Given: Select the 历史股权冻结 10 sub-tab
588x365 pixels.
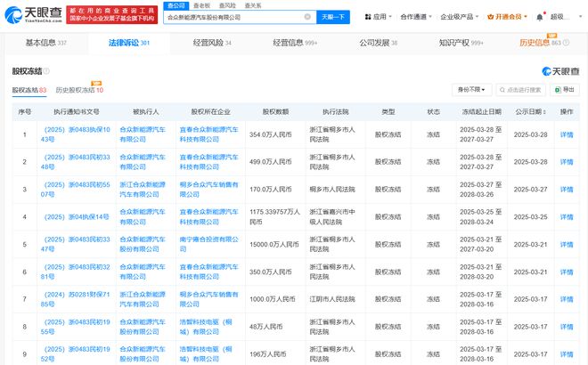Looking at the screenshot, I should [x=79, y=90].
